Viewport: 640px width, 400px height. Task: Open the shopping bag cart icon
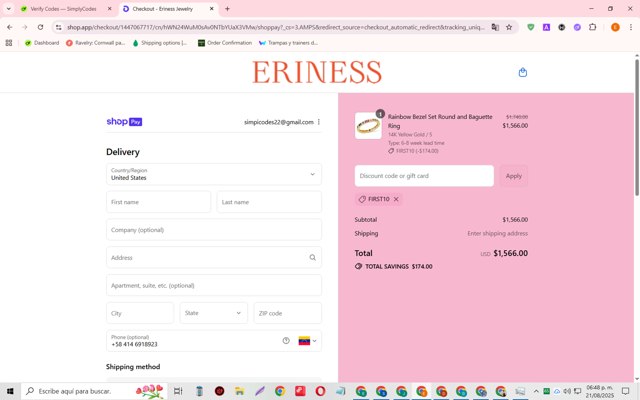tap(522, 73)
